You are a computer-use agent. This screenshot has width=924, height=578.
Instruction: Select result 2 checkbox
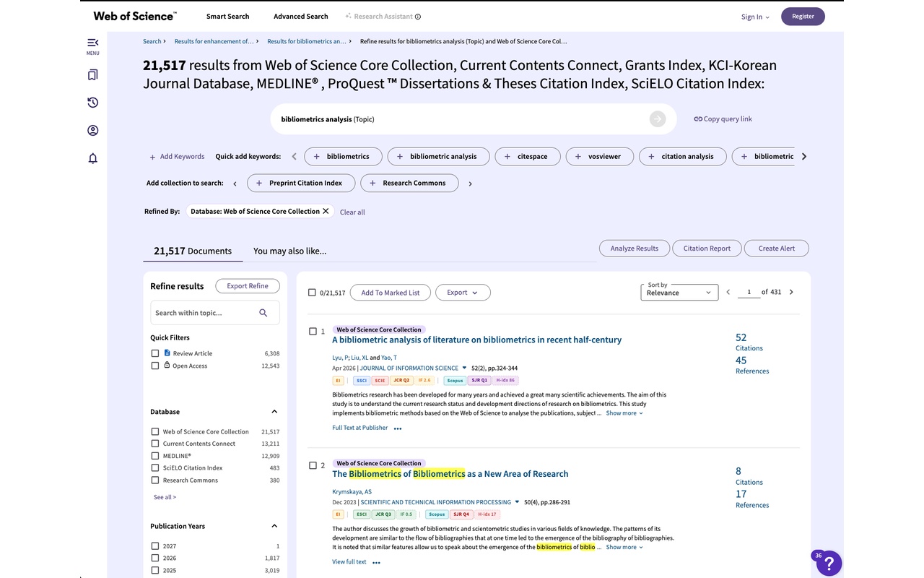click(x=313, y=465)
